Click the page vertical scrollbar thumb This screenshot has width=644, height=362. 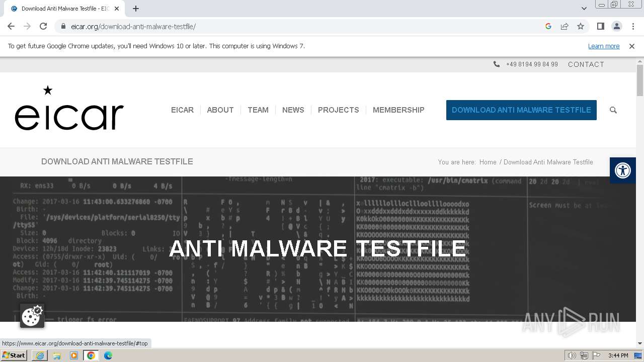pos(640,80)
